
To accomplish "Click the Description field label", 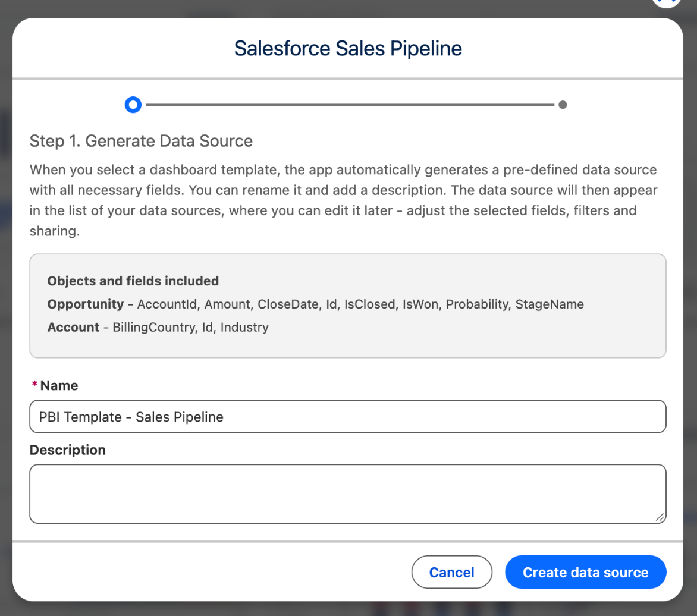I will click(68, 450).
